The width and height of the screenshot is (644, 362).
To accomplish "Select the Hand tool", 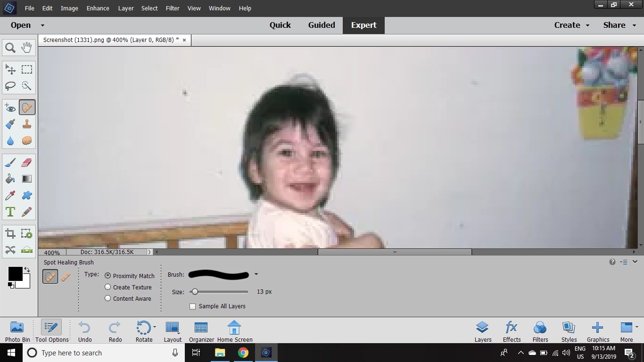I will click(x=27, y=48).
